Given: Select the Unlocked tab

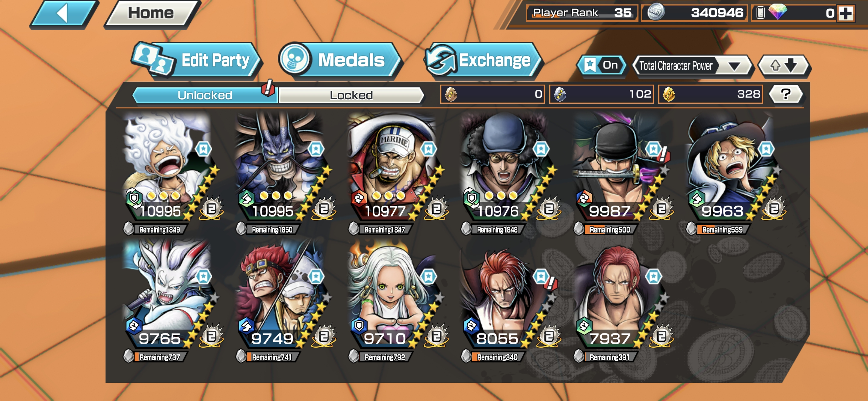Looking at the screenshot, I should pos(205,95).
